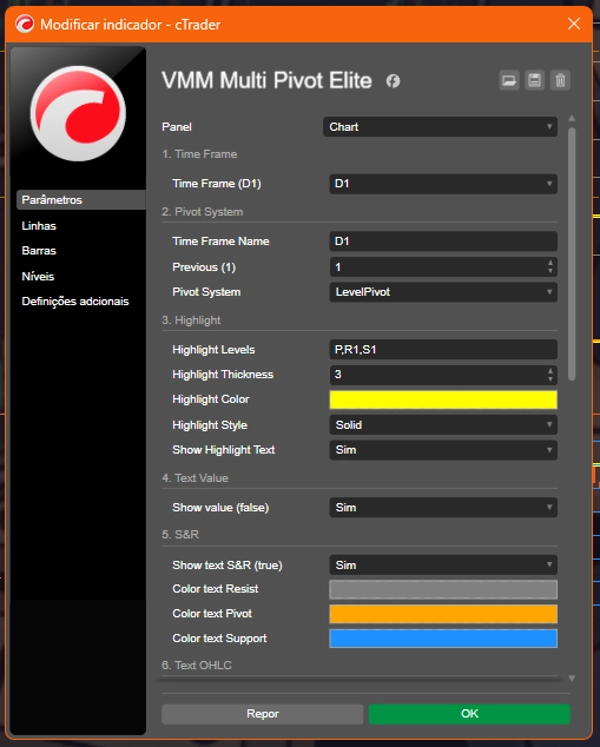The image size is (600, 747).
Task: Click the Facebook icon beside the indicator title
Action: (393, 81)
